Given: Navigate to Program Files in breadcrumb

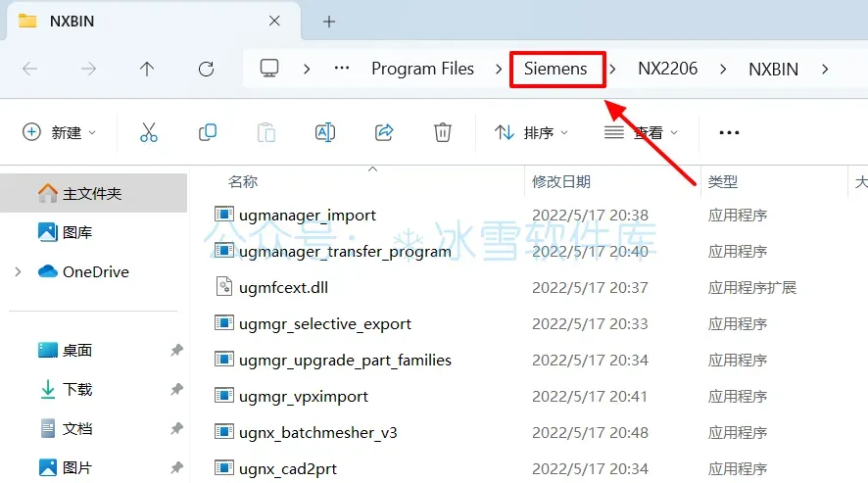Looking at the screenshot, I should pyautogui.click(x=422, y=69).
